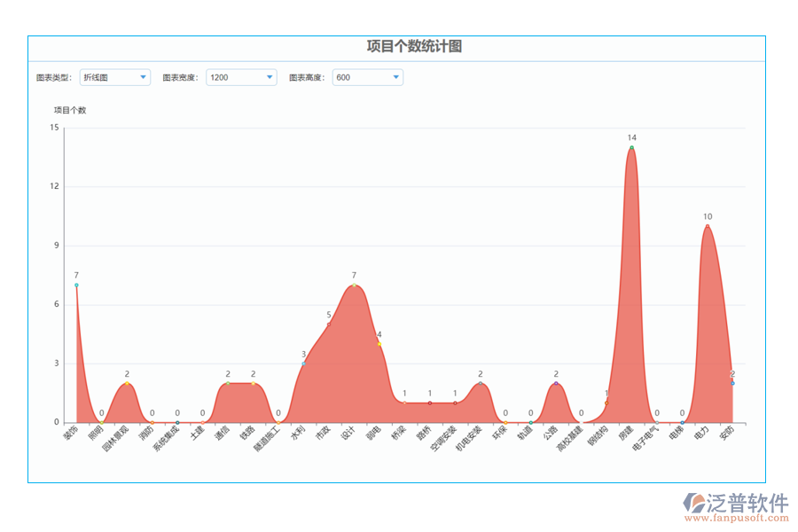798x532 pixels.
Task: Click the 泛普软件 logo icon
Action: (694, 502)
